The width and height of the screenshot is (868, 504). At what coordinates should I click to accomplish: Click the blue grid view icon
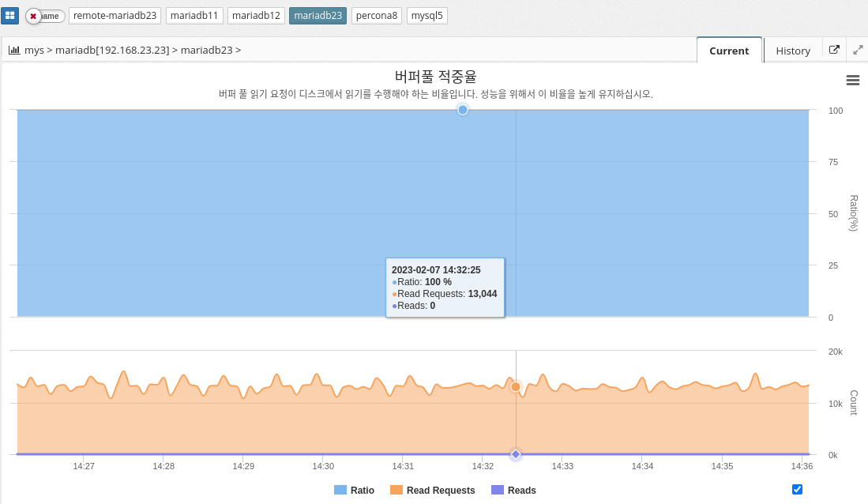[x=10, y=16]
